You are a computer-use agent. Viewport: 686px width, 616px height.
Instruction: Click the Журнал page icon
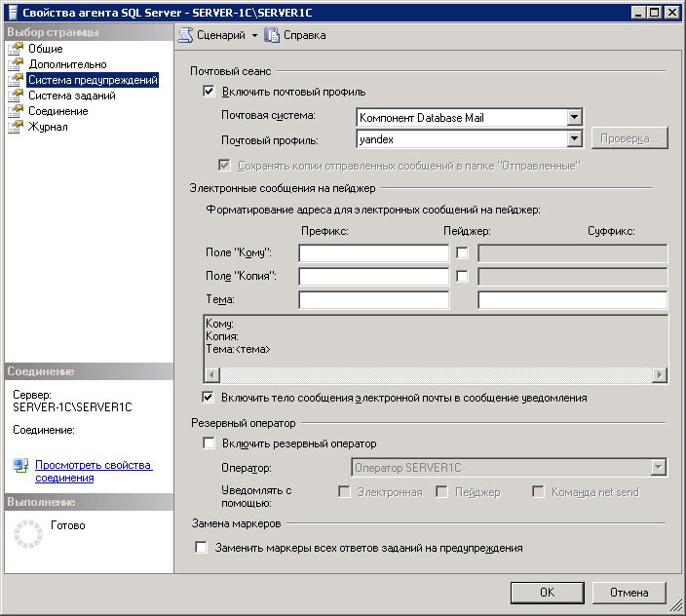coord(15,127)
